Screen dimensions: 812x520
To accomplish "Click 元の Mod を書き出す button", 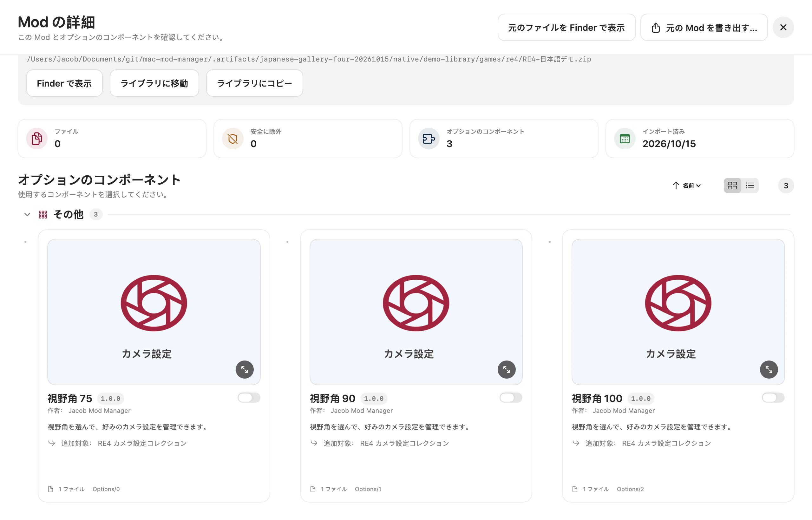I will coord(704,27).
